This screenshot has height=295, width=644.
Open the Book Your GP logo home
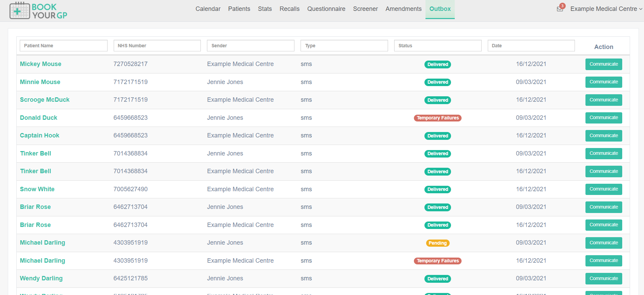click(38, 11)
